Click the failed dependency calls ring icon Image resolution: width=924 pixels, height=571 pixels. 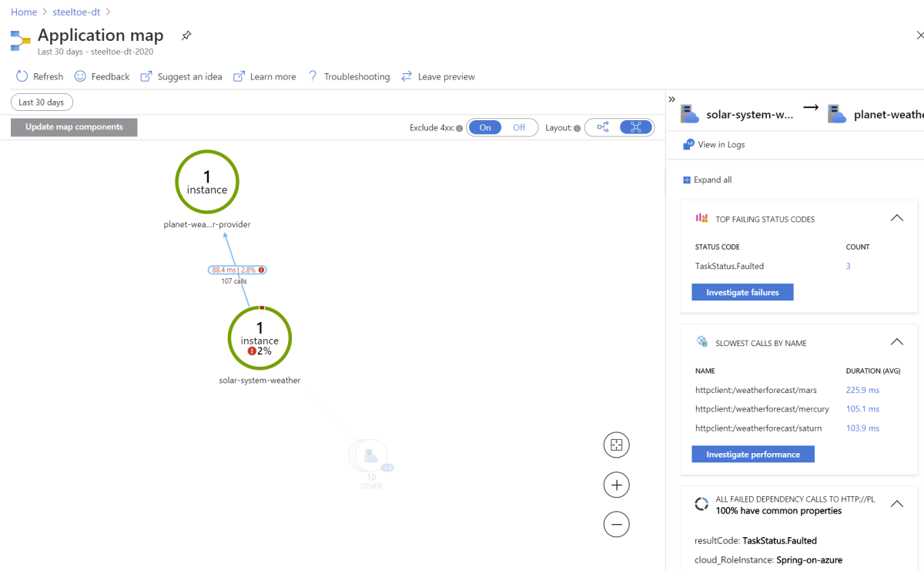pos(701,504)
